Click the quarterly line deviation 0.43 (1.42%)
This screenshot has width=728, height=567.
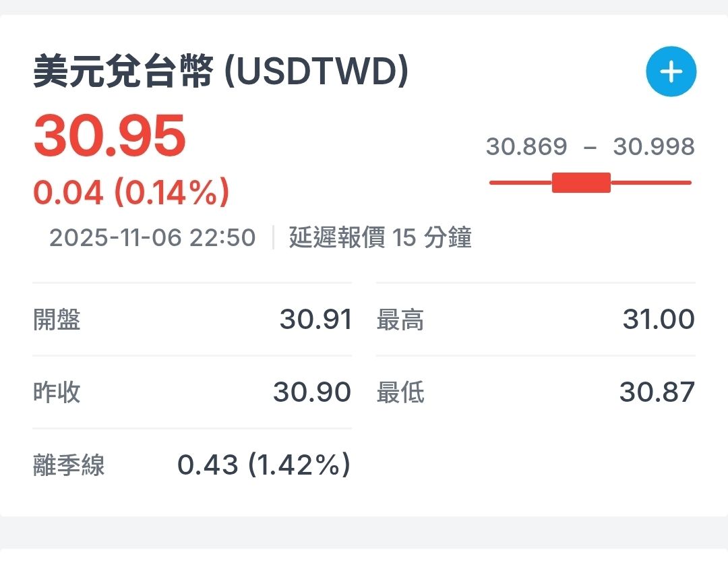point(264,465)
